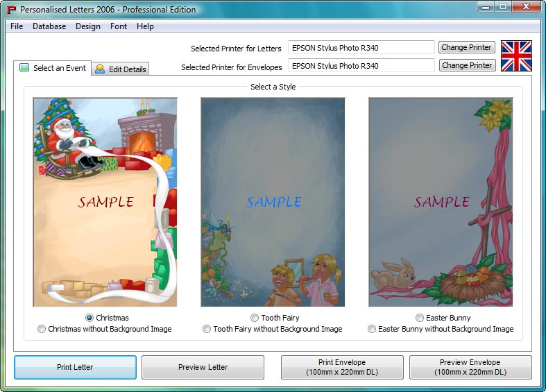Viewport: 546px width, 392px height.
Task: Click the Selected Printer for Envelopes field
Action: click(x=361, y=65)
